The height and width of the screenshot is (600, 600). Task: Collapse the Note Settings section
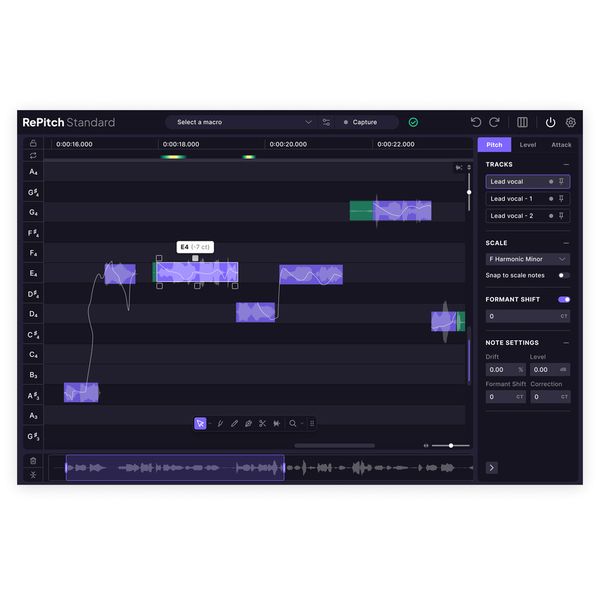click(x=566, y=343)
